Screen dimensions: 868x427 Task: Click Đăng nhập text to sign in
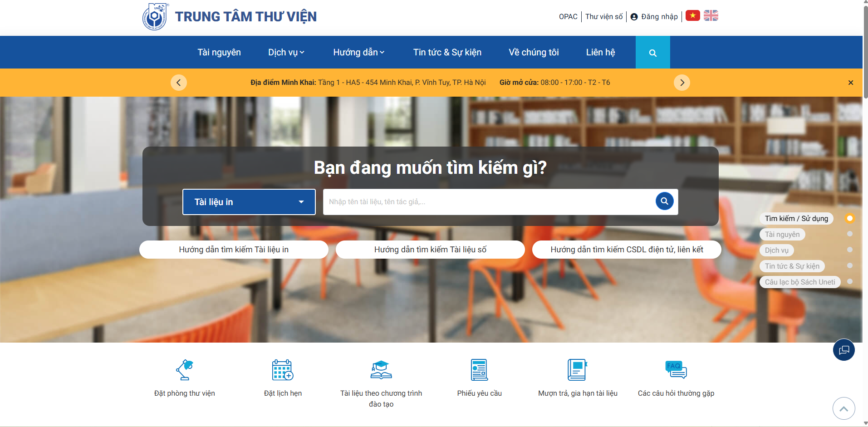[x=659, y=17]
